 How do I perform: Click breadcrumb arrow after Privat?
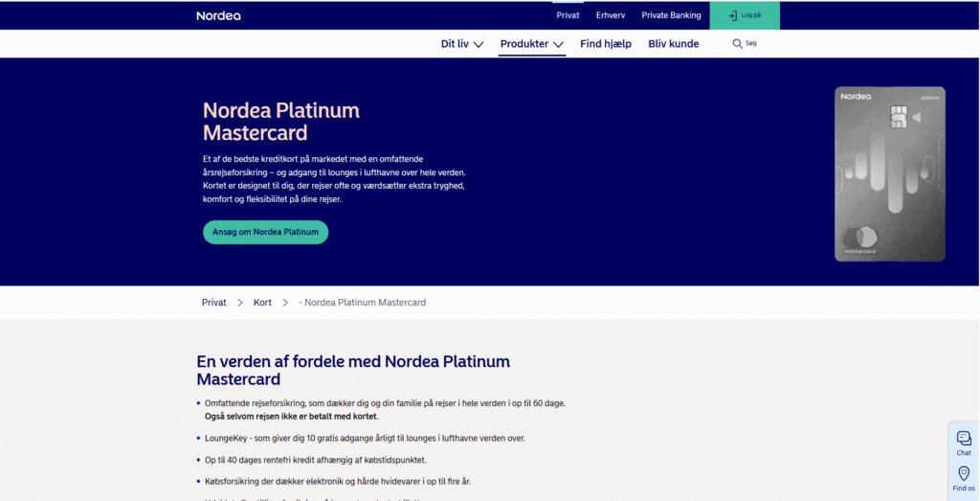point(240,303)
